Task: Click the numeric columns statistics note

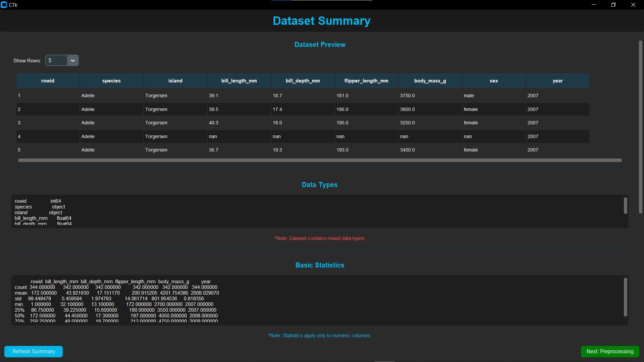Action: pos(320,336)
